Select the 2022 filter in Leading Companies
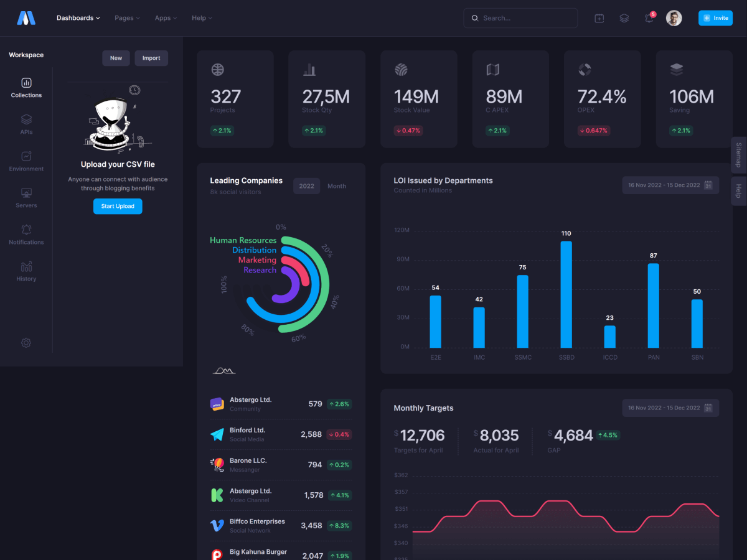Viewport: 747px width, 560px height. pos(306,186)
